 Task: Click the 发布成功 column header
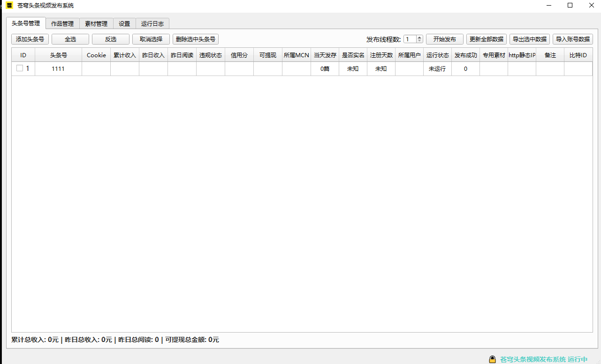[x=466, y=55]
